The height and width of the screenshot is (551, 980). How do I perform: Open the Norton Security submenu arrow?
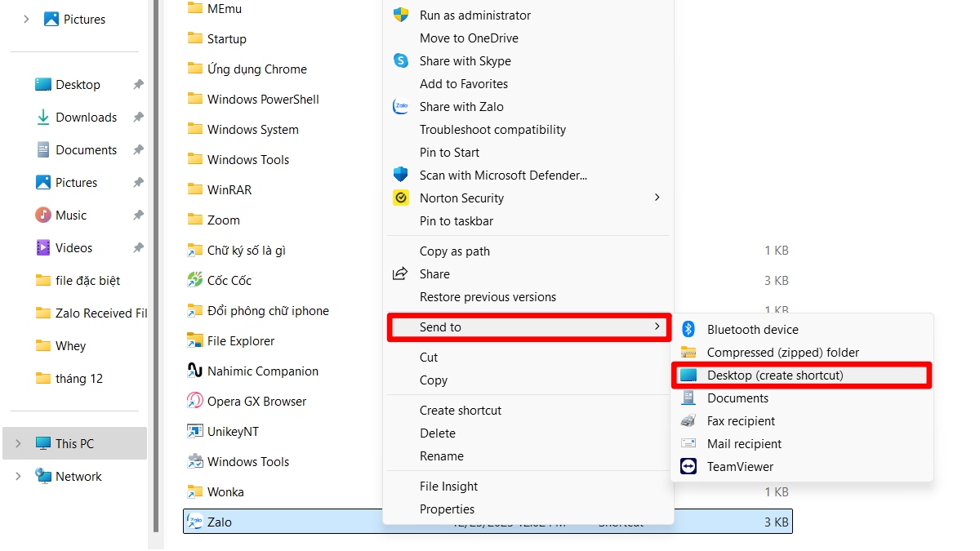point(657,198)
